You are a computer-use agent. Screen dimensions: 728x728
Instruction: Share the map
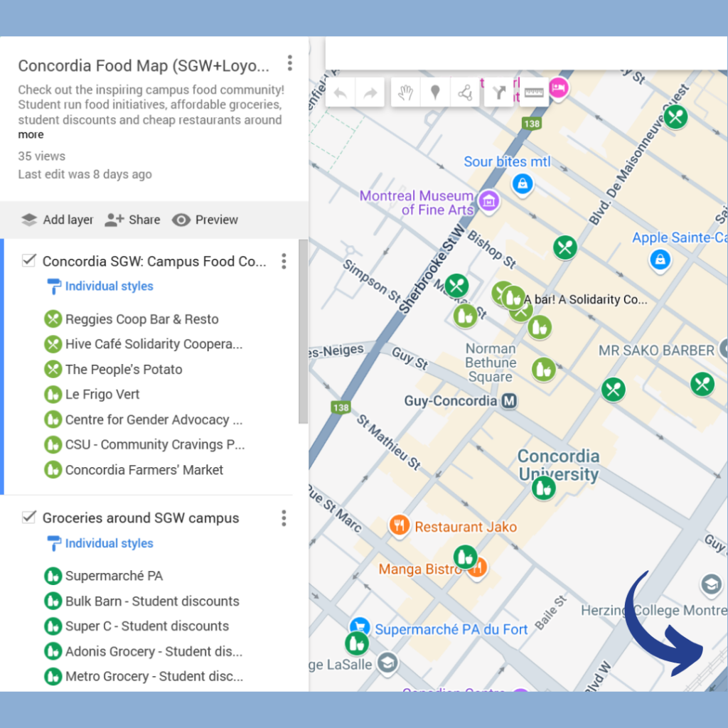click(132, 220)
